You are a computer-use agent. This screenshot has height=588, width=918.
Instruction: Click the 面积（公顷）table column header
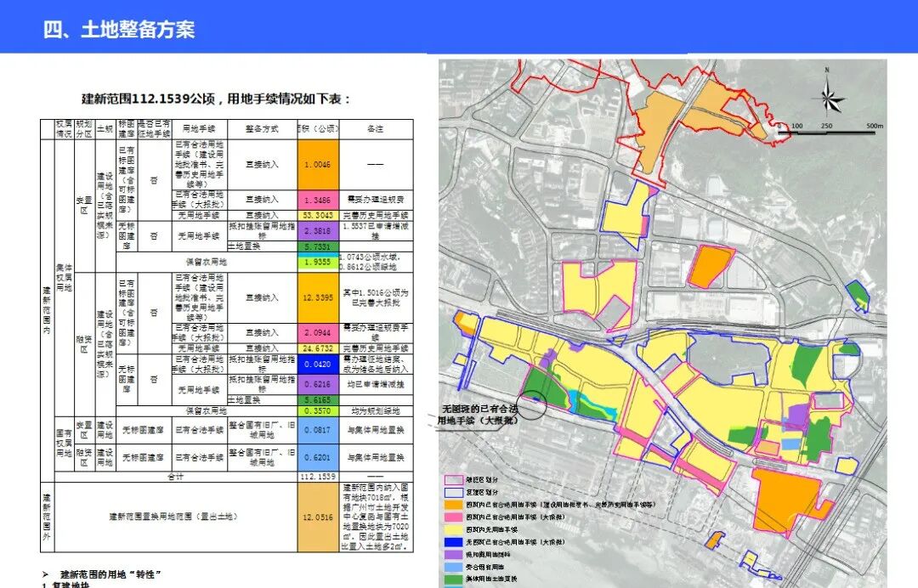[316, 128]
